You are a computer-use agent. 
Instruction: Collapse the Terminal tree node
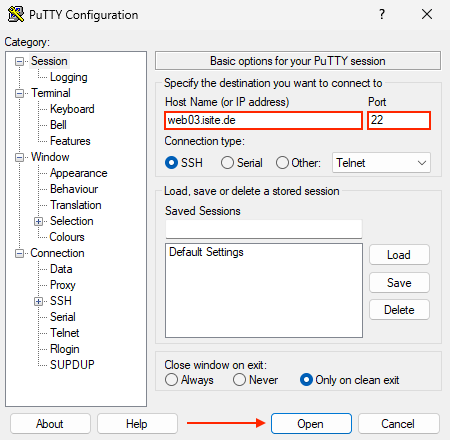pos(20,93)
